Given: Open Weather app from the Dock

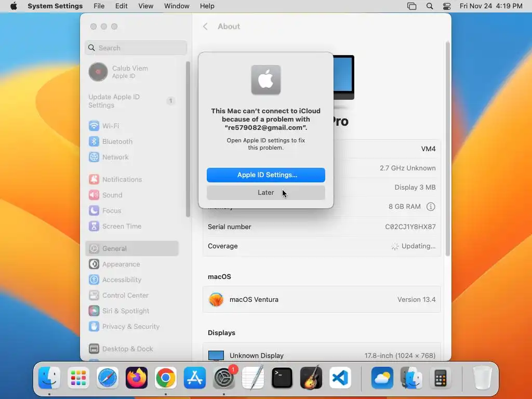Looking at the screenshot, I should point(382,378).
